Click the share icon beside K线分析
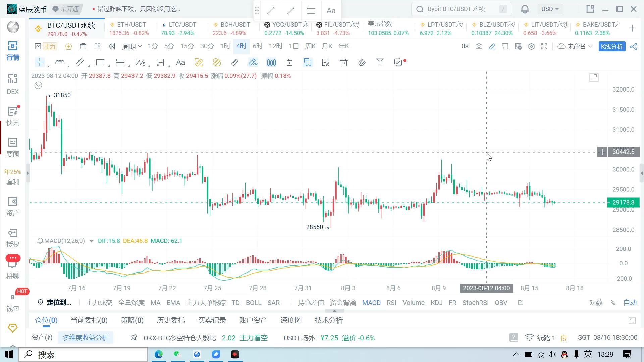644x362 pixels. [633, 46]
